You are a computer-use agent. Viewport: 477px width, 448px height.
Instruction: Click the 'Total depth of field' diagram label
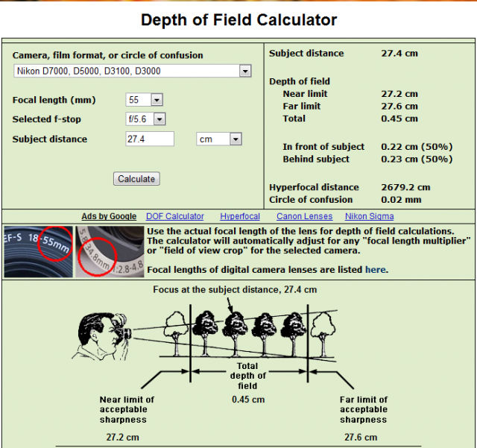coord(247,376)
